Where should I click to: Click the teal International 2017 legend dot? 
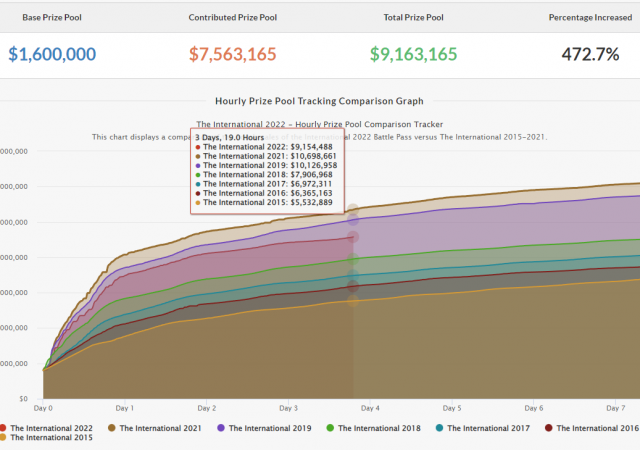(439, 428)
